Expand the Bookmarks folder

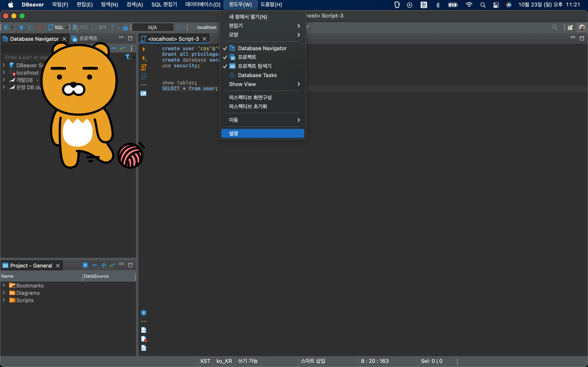pyautogui.click(x=4, y=285)
